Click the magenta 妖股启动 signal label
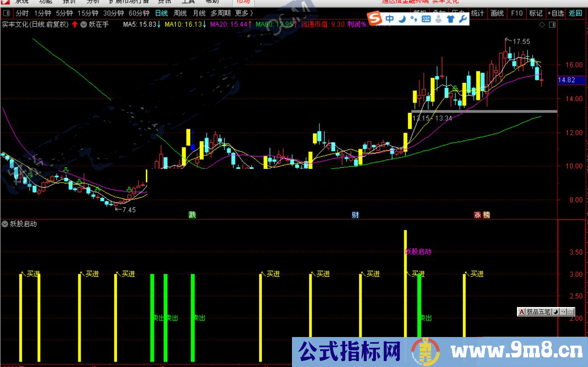This screenshot has width=588, height=367. [x=419, y=252]
